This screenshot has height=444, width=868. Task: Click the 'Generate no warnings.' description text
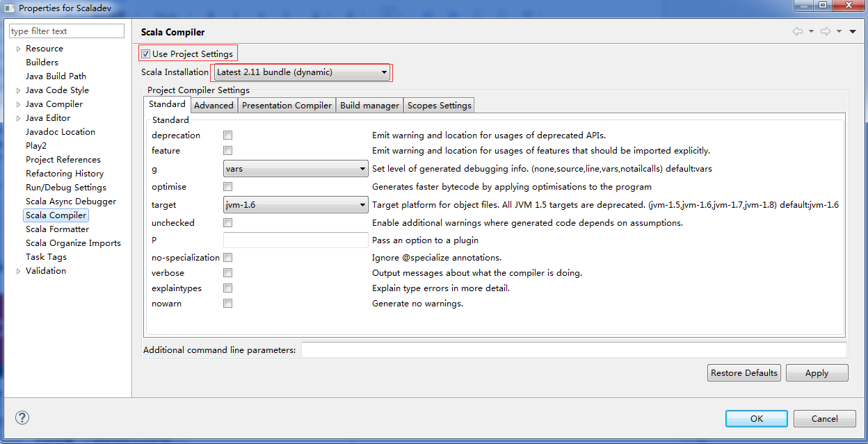(x=417, y=304)
